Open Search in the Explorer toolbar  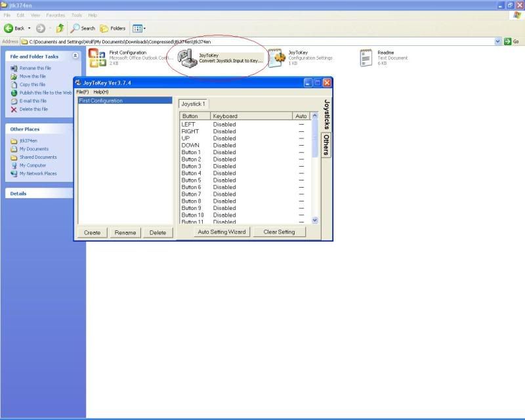[83, 28]
